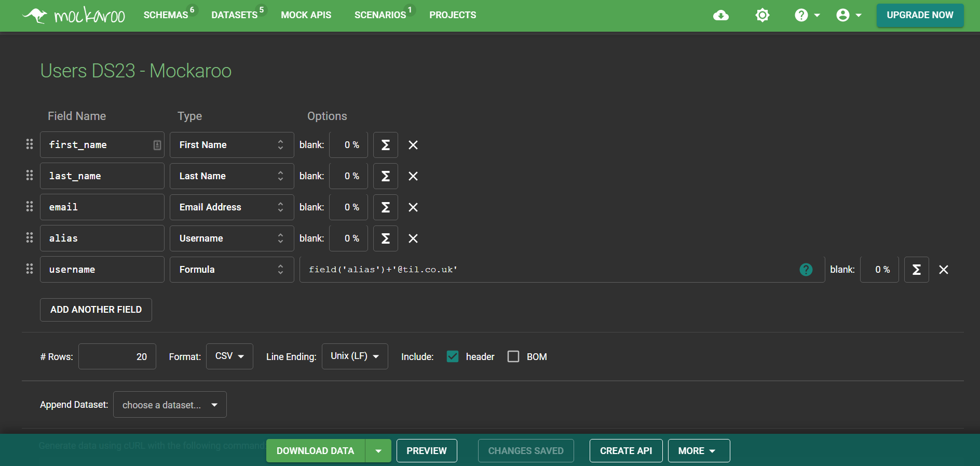
Task: Click drag handle for last_name row
Action: click(30, 176)
